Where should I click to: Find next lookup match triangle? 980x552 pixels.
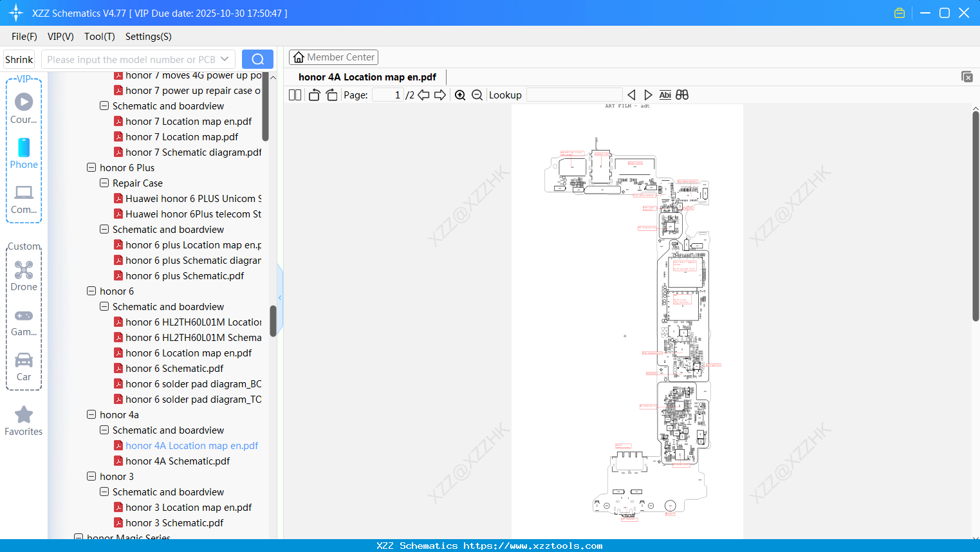pyautogui.click(x=648, y=95)
